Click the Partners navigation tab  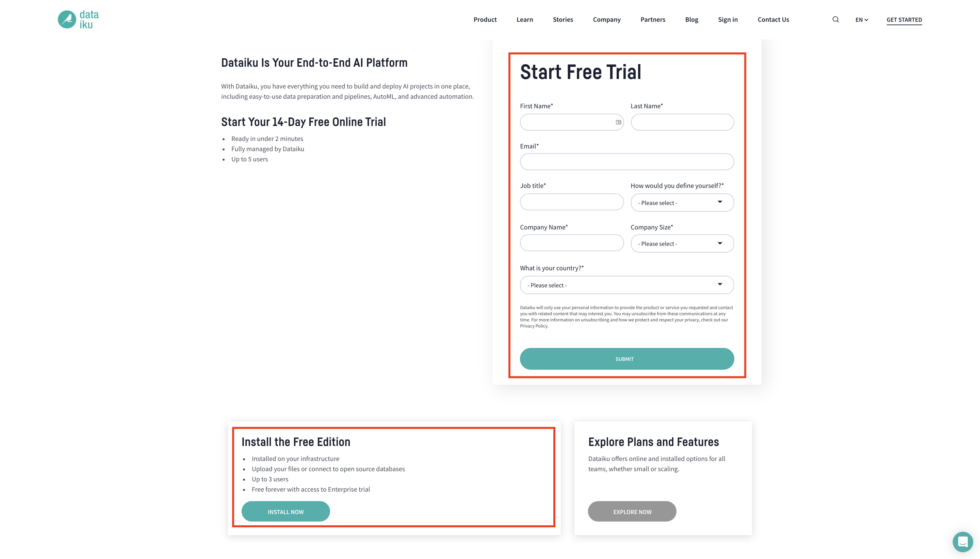pos(653,19)
